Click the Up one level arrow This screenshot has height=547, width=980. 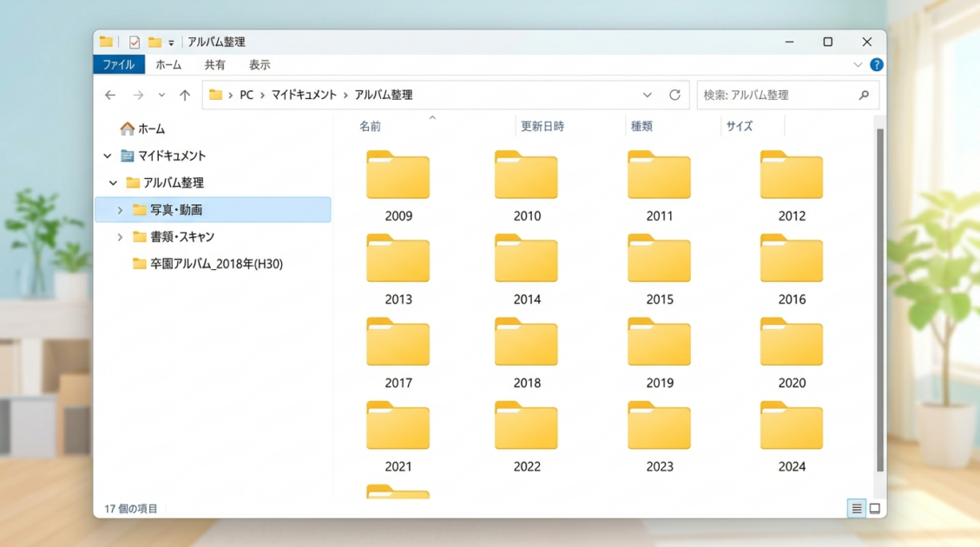(185, 96)
